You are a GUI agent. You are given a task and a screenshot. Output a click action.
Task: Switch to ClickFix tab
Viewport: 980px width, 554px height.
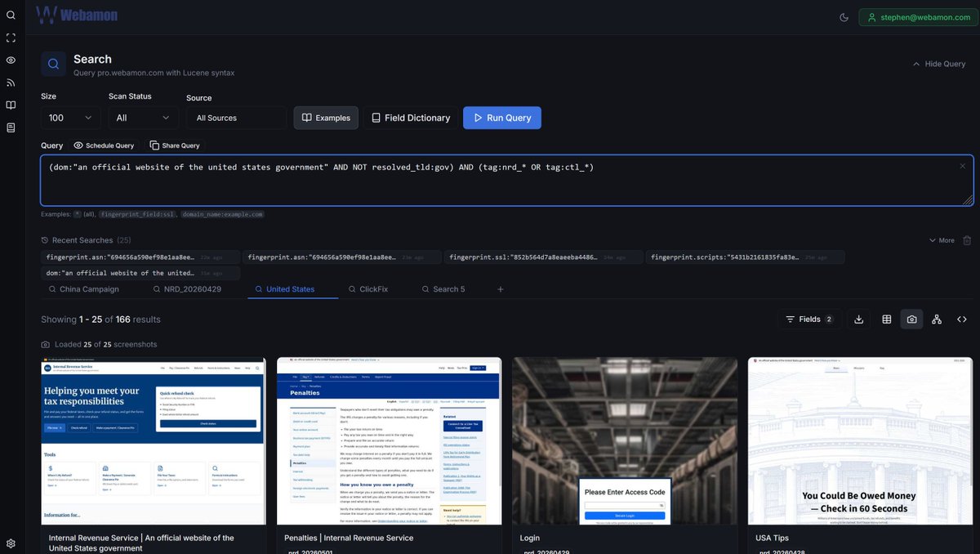368,289
